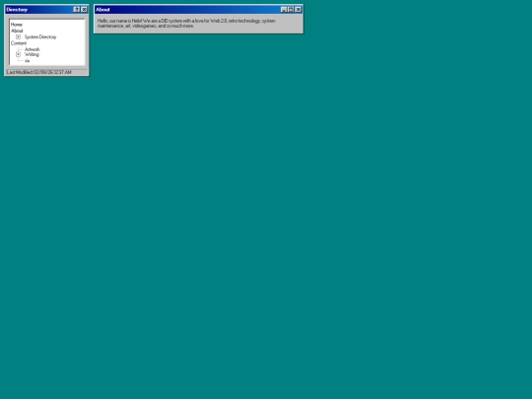Open the Home entry in Directory
Viewport: 532px width, 399px height.
[x=17, y=25]
